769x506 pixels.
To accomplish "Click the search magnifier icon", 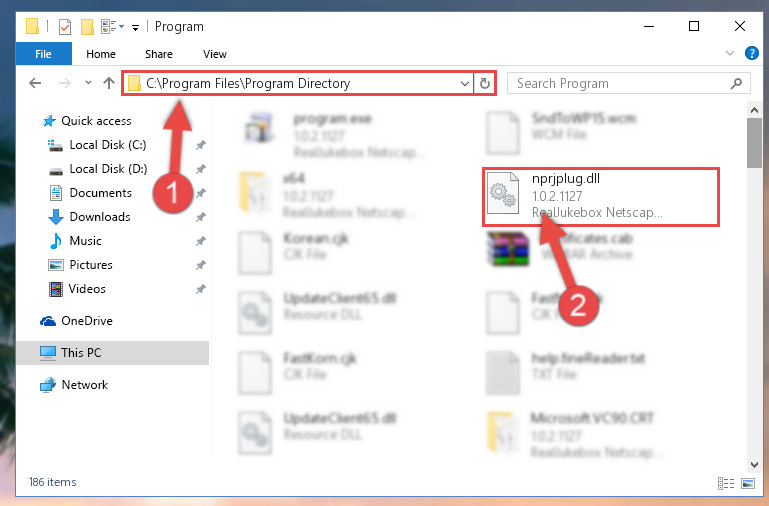I will coord(736,83).
